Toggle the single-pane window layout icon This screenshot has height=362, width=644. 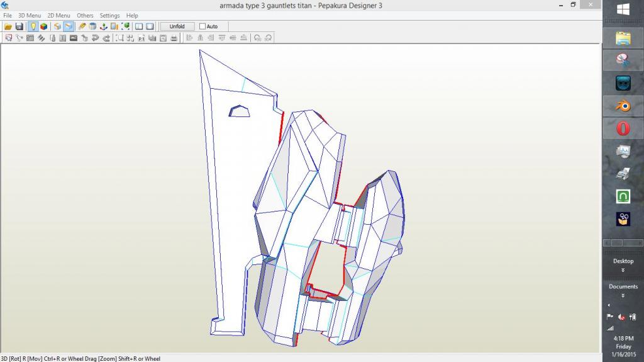(x=150, y=26)
